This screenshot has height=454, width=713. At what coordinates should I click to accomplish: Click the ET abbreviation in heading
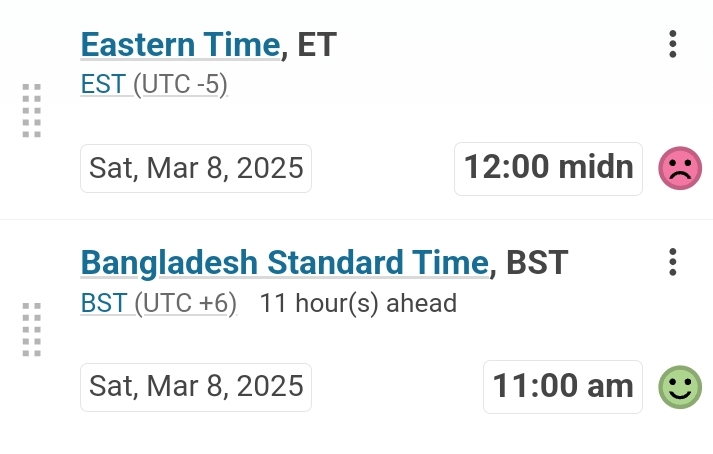[x=317, y=45]
